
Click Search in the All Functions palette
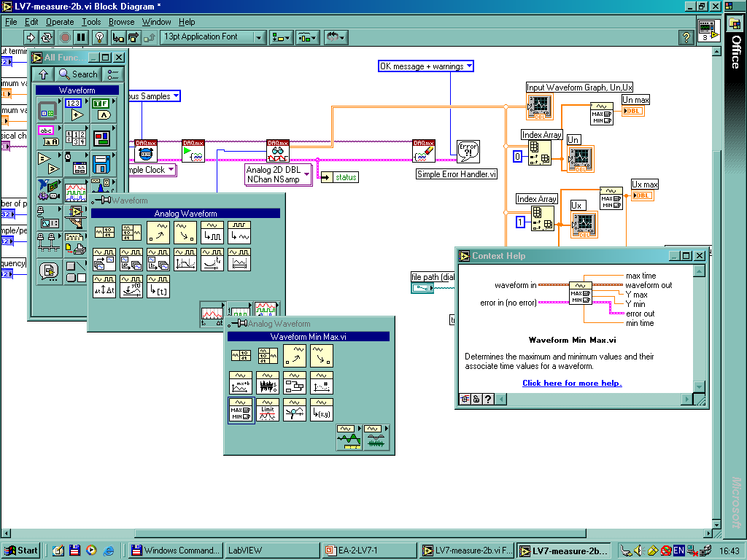tap(79, 74)
